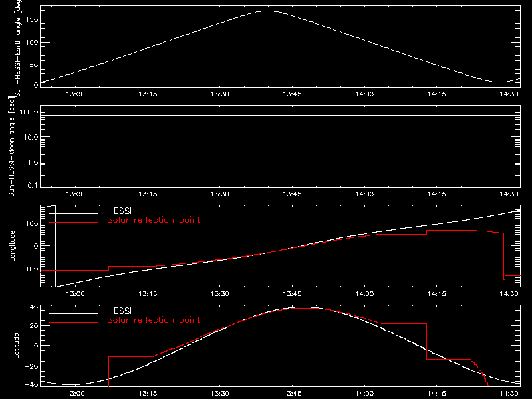Click the 100 tick on Longitude axis
The image size is (532, 399).
pyautogui.click(x=32, y=223)
